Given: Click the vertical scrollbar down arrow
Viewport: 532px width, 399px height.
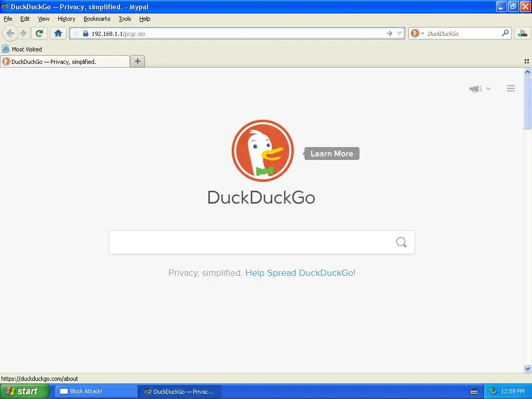Looking at the screenshot, I should click(527, 368).
